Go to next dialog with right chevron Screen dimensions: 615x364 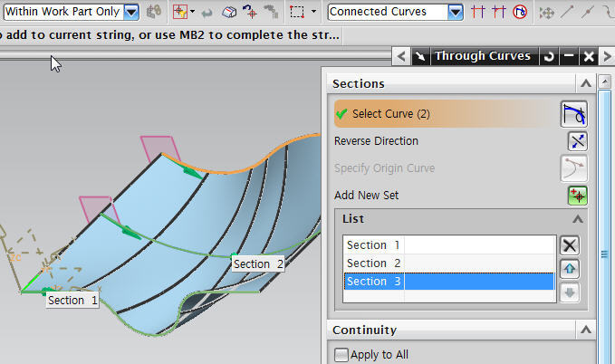[x=607, y=56]
